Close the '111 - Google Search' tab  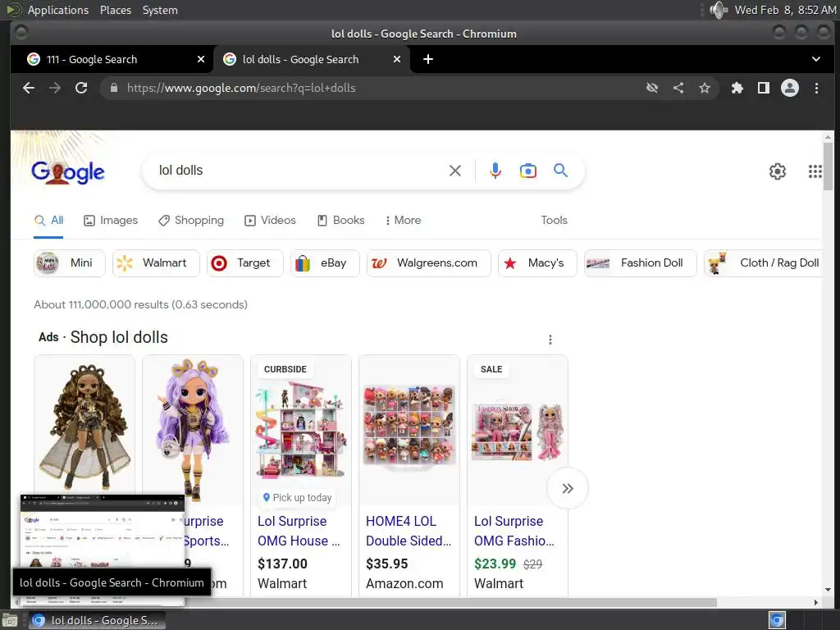click(x=201, y=59)
